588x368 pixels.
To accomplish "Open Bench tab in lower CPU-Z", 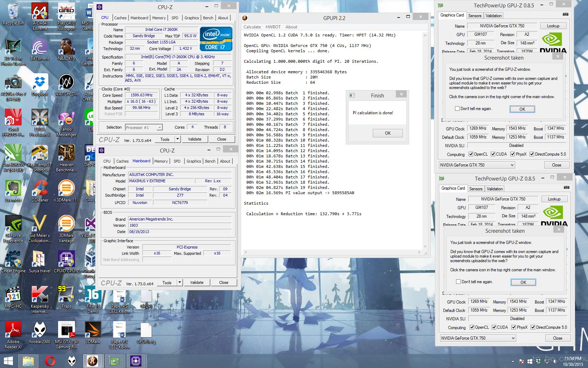I will [x=210, y=161].
